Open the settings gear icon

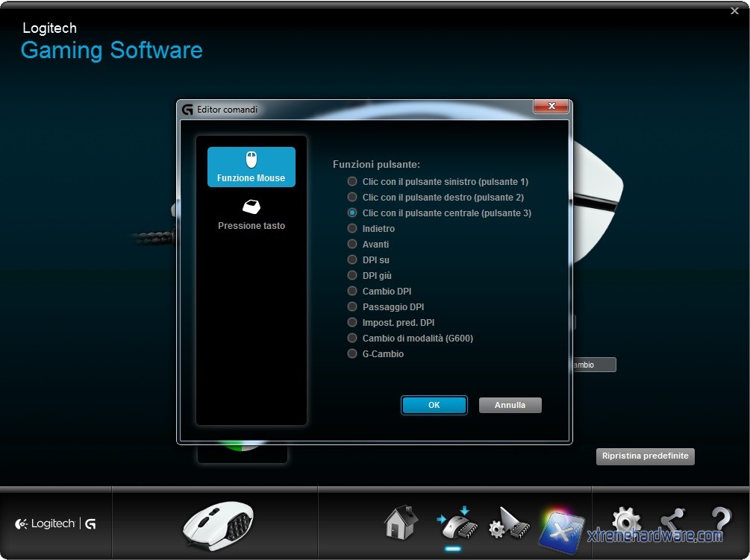(625, 522)
